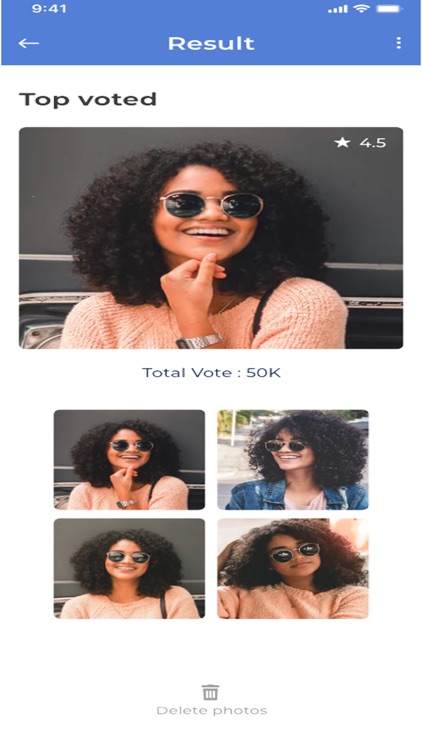The image size is (422, 750).
Task: Select the denim jacket photo thumbnail
Action: (293, 460)
